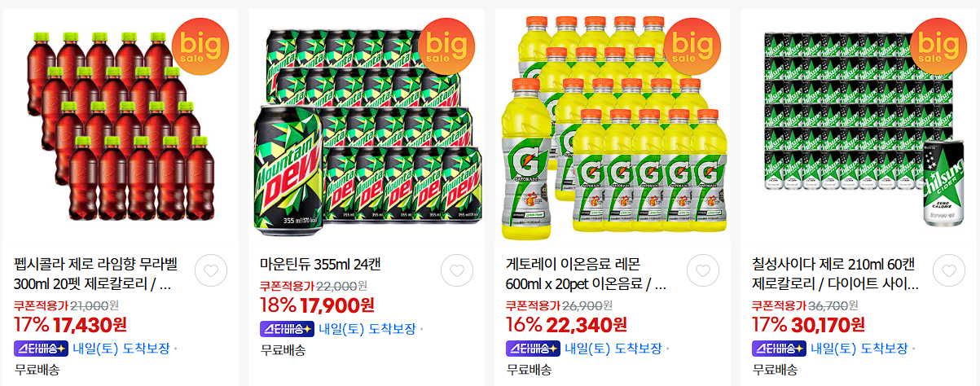The width and height of the screenshot is (980, 386).
Task: Open the Pepsi Cola Zero bottles product image
Action: click(121, 126)
